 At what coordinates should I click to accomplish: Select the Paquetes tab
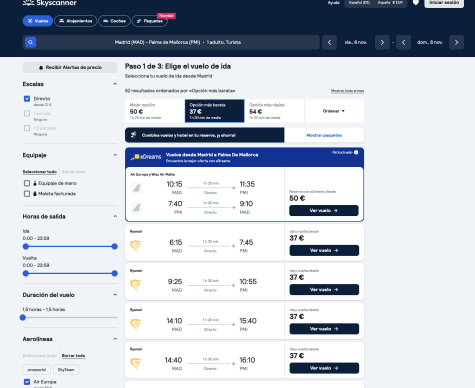click(x=150, y=21)
